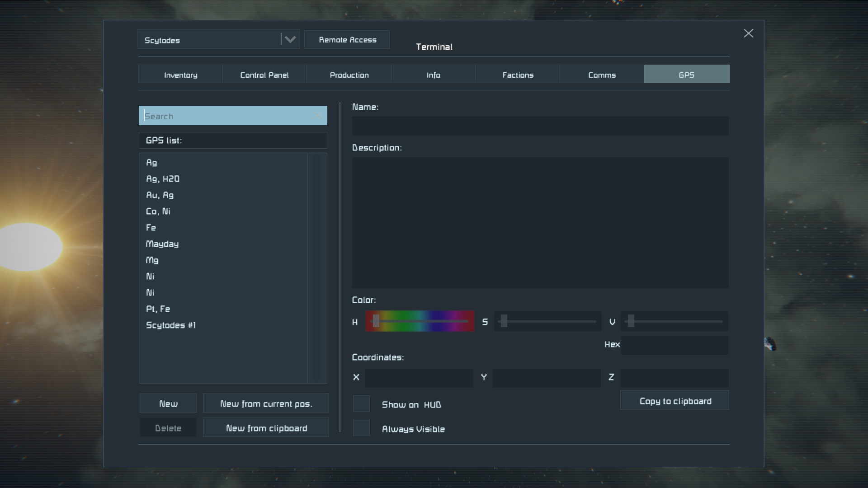Click Copy to clipboard button
This screenshot has width=868, height=488.
(675, 401)
